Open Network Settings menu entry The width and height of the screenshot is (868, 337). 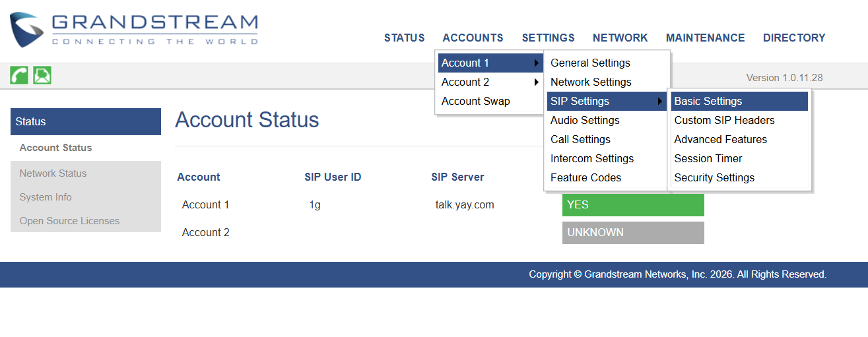pos(607,82)
